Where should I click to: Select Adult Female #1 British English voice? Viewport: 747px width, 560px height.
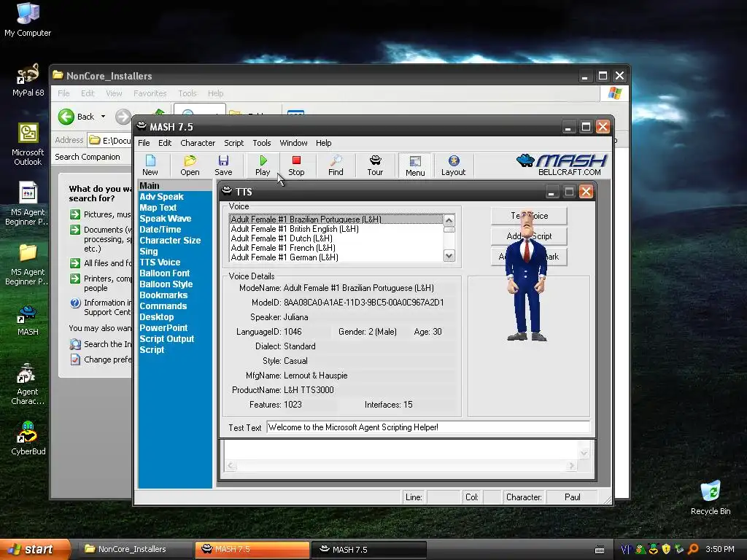(336, 229)
